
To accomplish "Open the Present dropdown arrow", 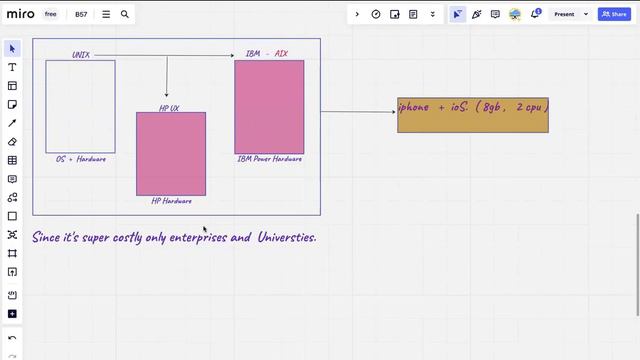I will pos(586,14).
